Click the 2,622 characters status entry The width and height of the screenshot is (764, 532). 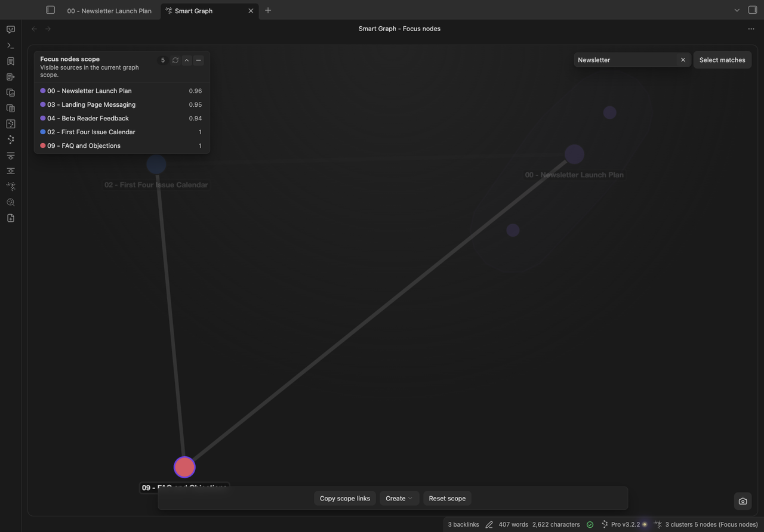click(x=556, y=525)
